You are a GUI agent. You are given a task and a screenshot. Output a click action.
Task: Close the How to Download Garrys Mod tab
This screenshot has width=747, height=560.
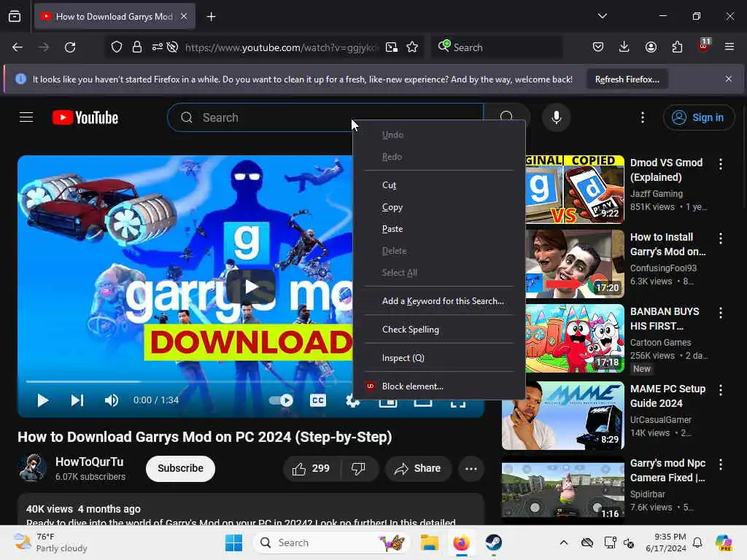click(184, 16)
